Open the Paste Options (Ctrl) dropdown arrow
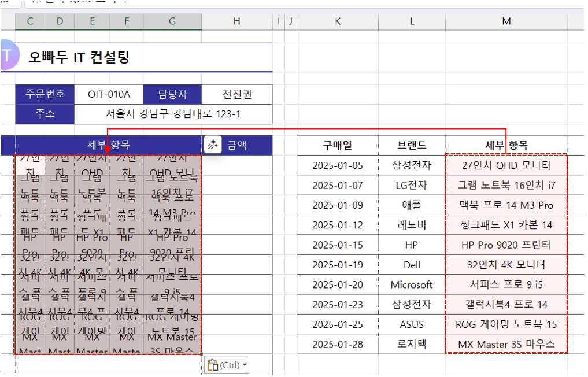Image resolution: width=588 pixels, height=377 pixels. (x=245, y=365)
